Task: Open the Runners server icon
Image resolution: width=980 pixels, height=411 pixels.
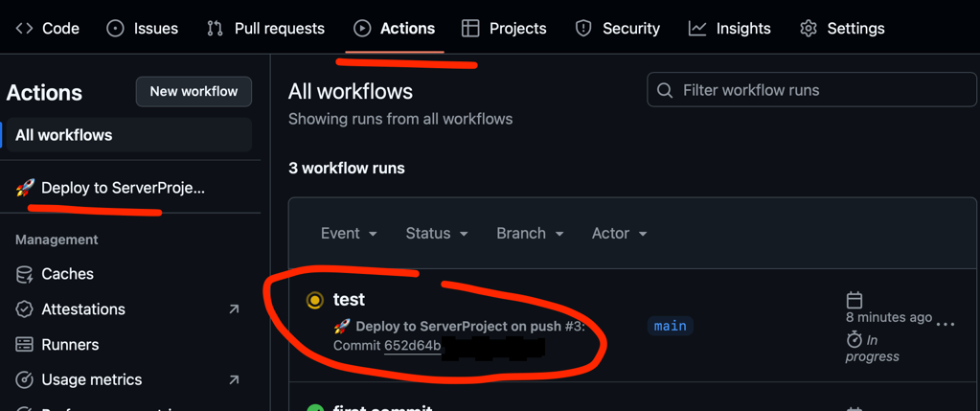Action: tap(25, 345)
